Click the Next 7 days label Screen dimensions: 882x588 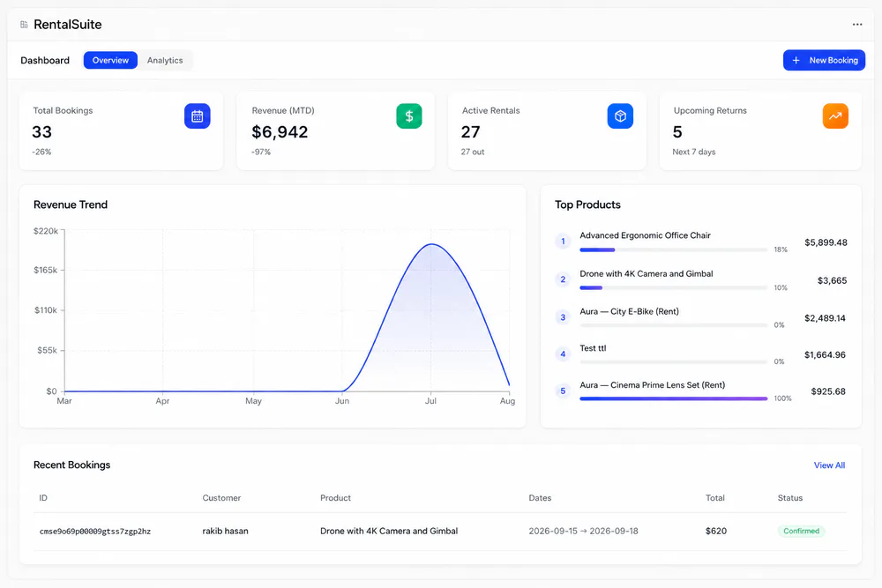(x=694, y=152)
